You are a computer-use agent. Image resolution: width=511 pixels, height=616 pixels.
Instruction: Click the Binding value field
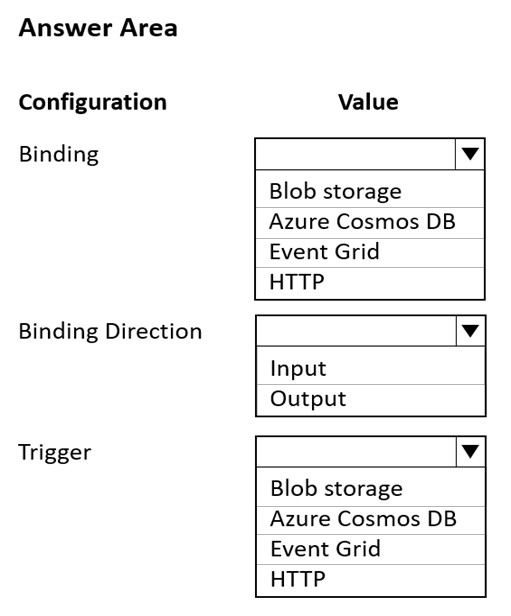pos(355,154)
